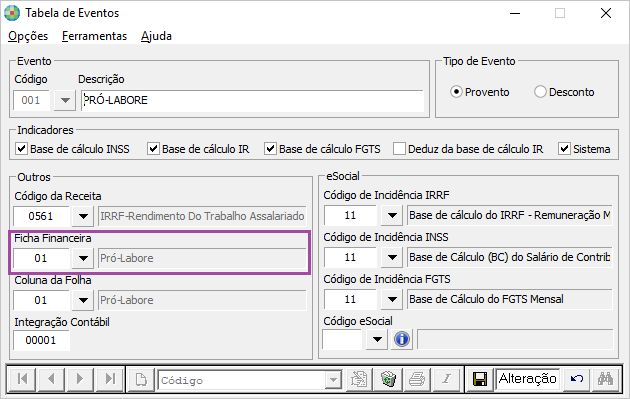Screen dimensions: 630x399
Task: Click the Código da Receita field 0561
Action: (x=41, y=216)
